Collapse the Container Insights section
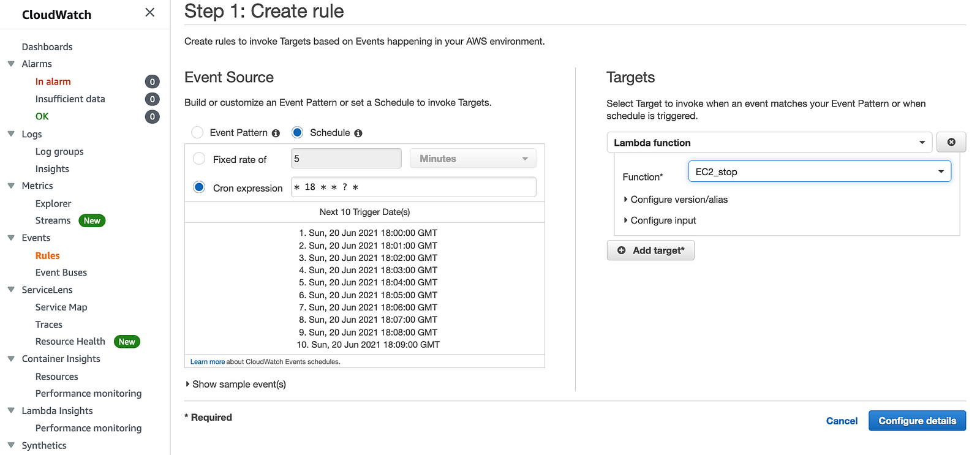 (11, 359)
